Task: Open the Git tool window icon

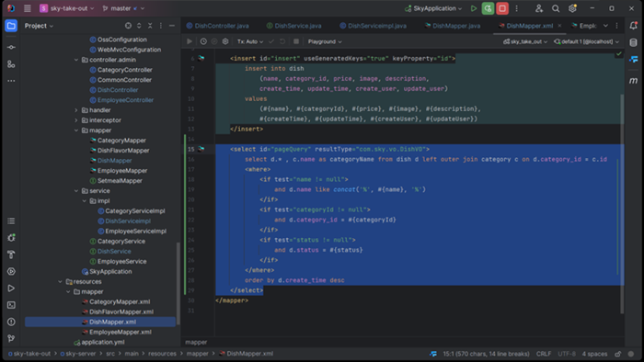Action: coord(11,339)
